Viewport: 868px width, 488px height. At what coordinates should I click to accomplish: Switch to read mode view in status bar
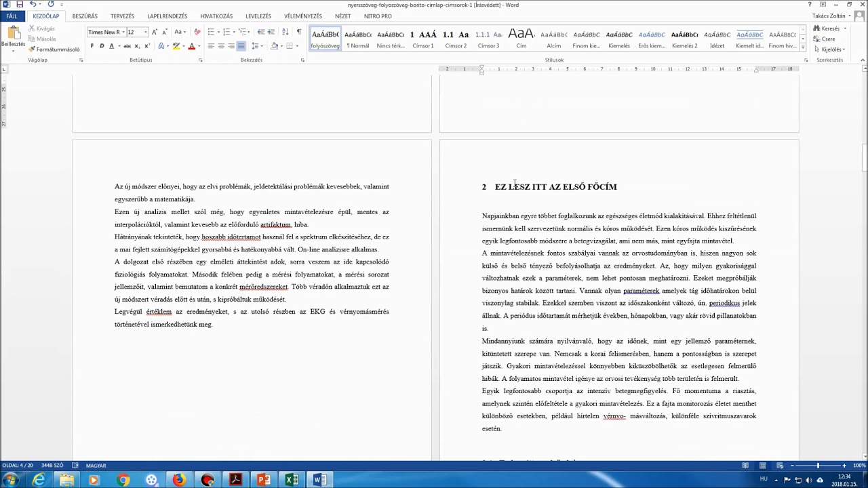pos(745,466)
